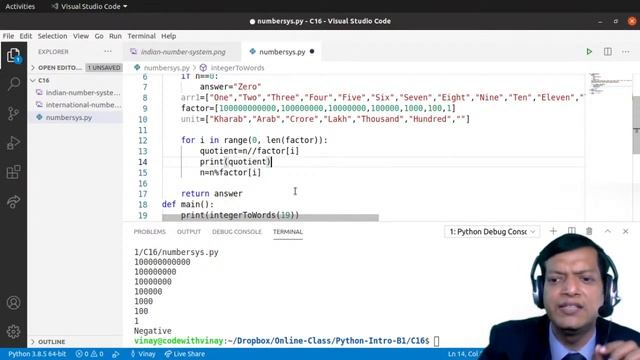Select numbersys.py in the file explorer
The width and height of the screenshot is (640, 360).
click(76, 117)
